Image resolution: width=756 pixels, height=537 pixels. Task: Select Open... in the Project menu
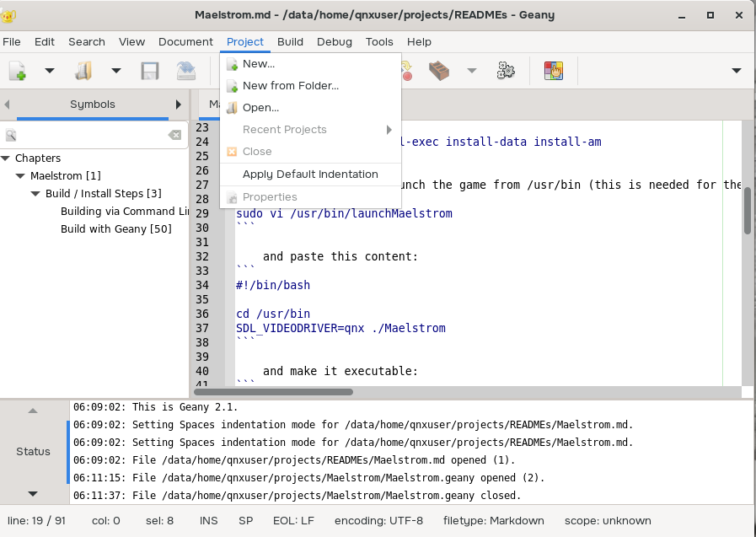coord(260,107)
